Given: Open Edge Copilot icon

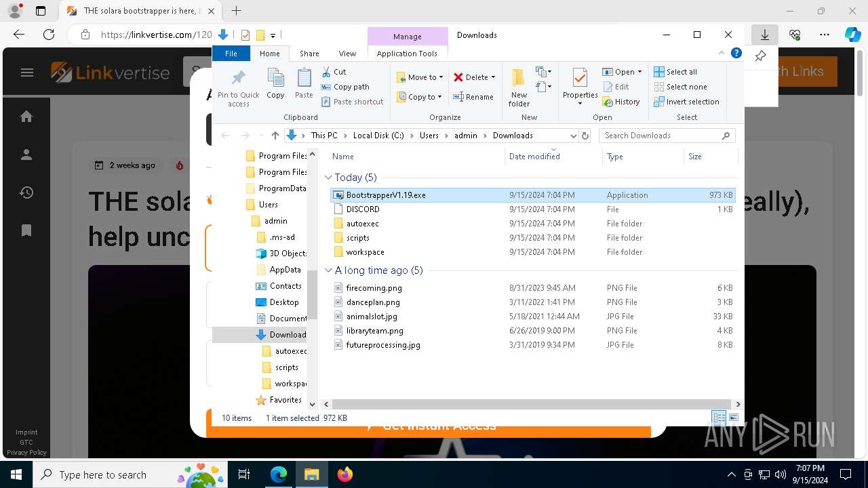Looking at the screenshot, I should click(852, 35).
